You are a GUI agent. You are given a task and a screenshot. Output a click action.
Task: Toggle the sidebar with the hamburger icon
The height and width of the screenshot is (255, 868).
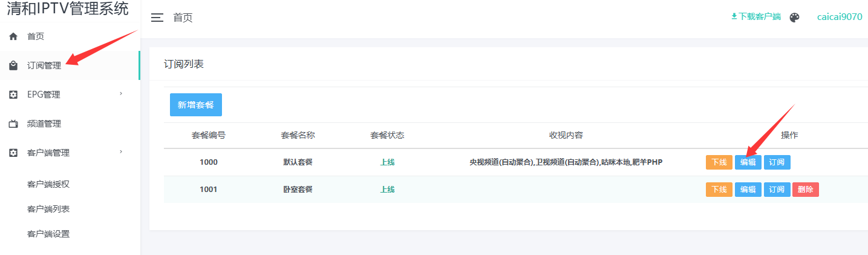tap(157, 18)
